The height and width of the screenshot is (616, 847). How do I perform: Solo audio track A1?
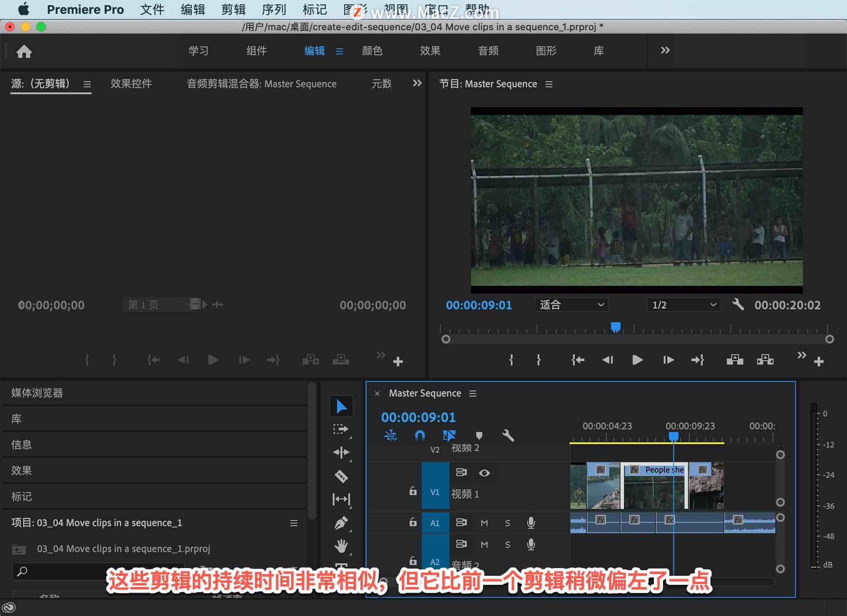point(507,523)
